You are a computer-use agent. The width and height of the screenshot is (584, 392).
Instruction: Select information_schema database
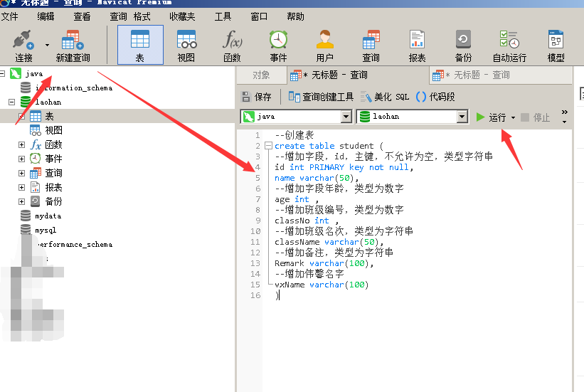point(73,88)
